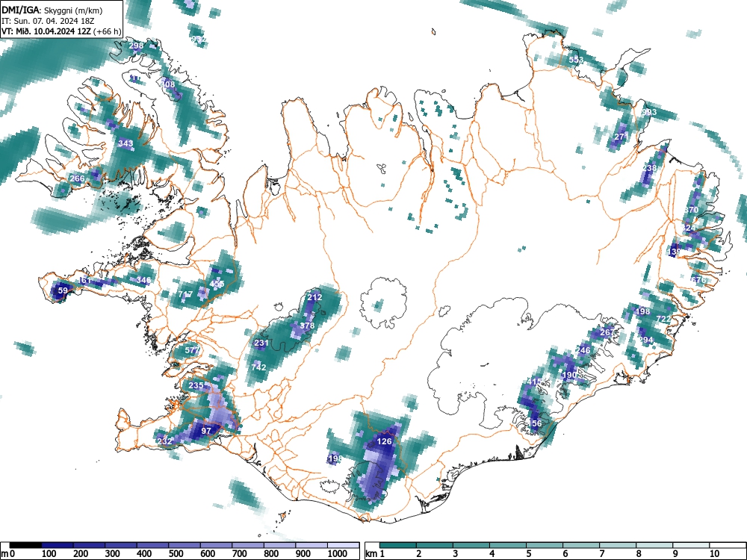Select the '577' visibility value

(192, 350)
